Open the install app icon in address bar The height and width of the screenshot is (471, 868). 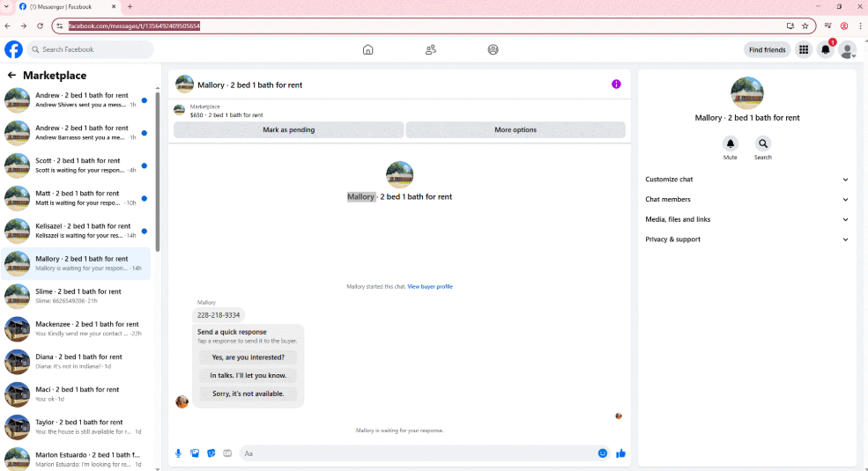click(x=790, y=26)
